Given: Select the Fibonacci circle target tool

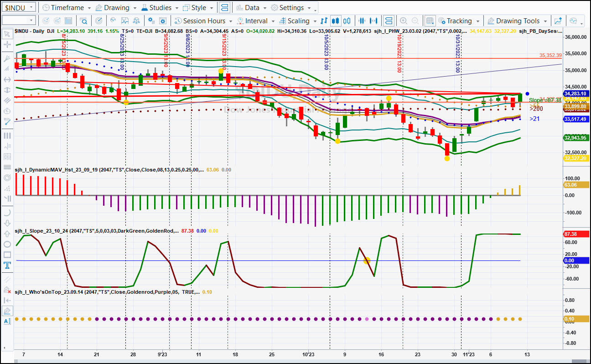Looking at the screenshot, I should (7, 177).
